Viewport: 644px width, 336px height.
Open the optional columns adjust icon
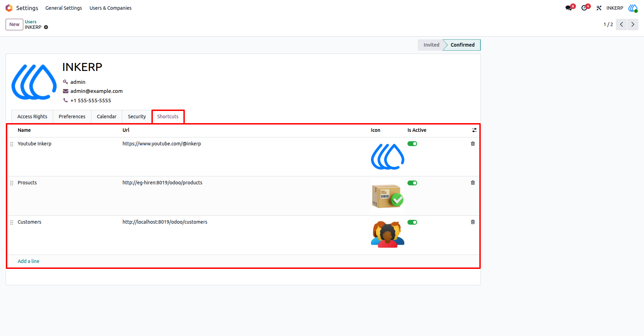click(x=474, y=130)
